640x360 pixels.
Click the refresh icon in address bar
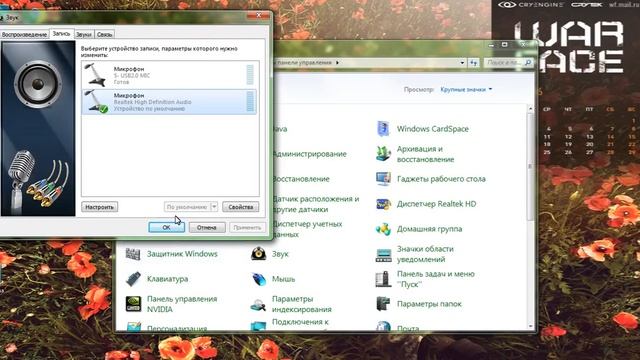[x=473, y=63]
